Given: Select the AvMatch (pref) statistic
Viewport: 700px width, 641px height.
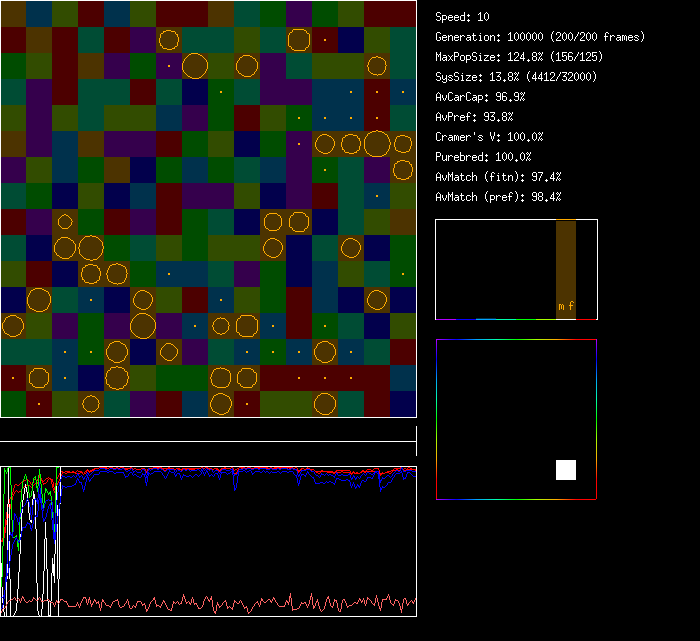Looking at the screenshot, I should [499, 197].
